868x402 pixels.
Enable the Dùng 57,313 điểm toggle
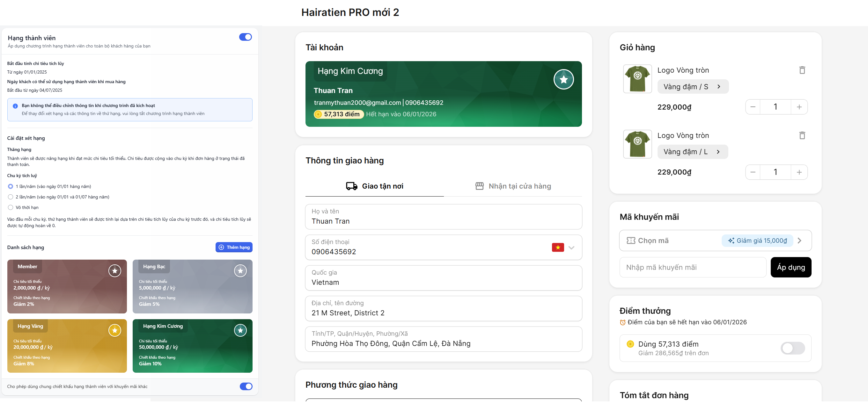(x=792, y=348)
